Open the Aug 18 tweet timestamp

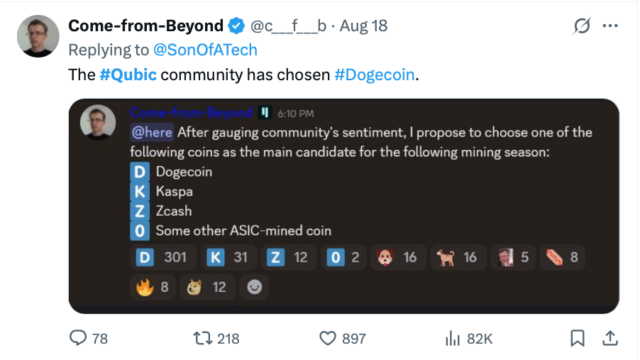(x=363, y=26)
